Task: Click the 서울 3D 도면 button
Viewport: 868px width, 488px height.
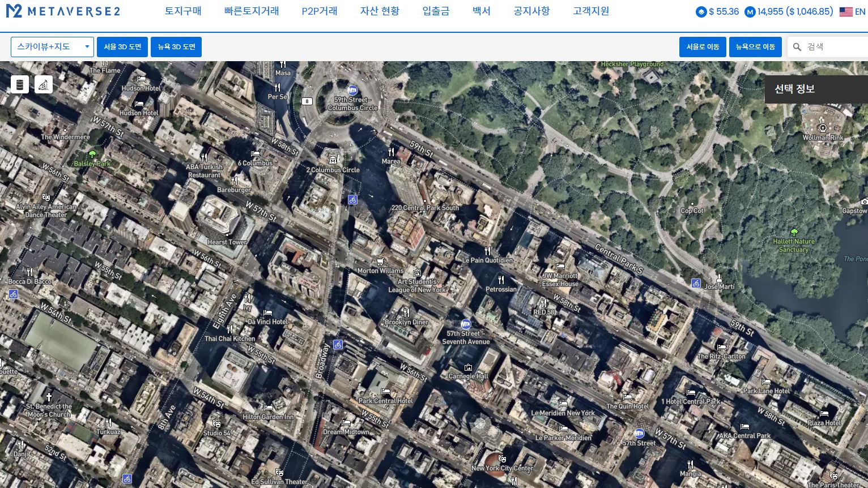Action: (x=122, y=47)
